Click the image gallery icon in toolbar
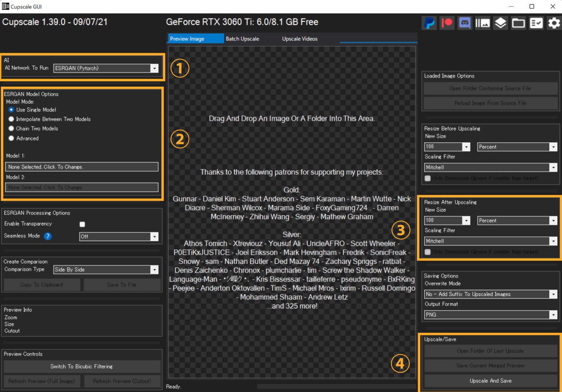 click(483, 23)
